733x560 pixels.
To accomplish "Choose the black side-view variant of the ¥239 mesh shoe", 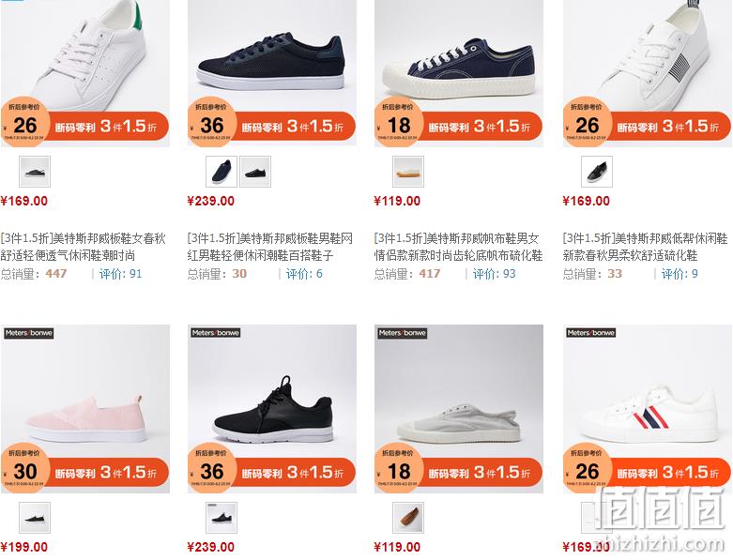I will click(x=255, y=172).
